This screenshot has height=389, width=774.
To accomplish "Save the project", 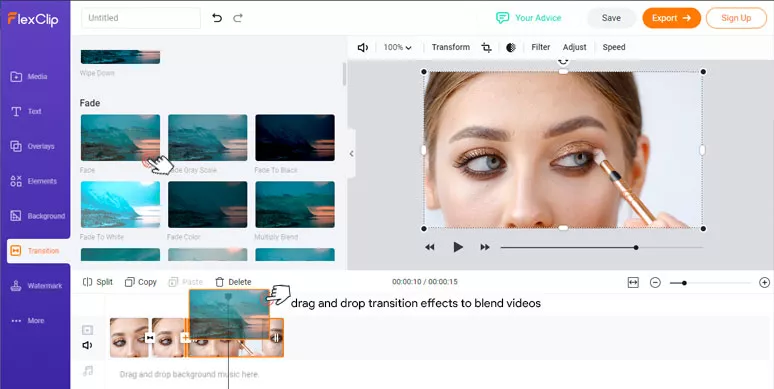I will tap(611, 18).
